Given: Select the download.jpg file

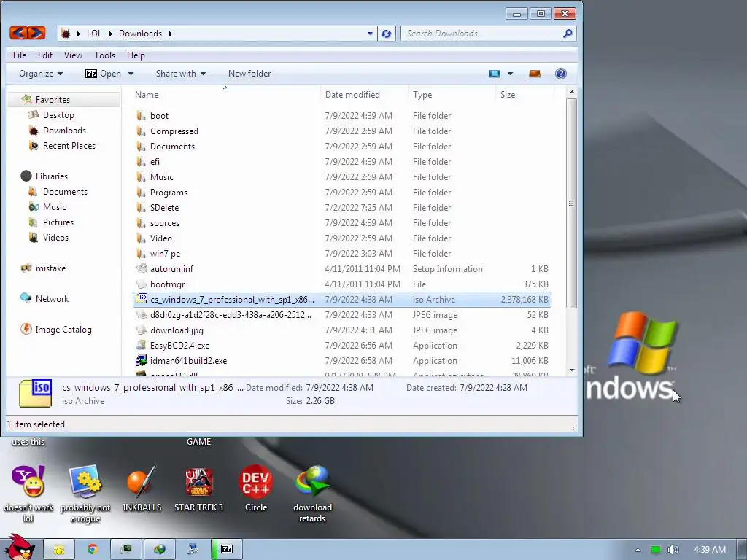Looking at the screenshot, I should pos(177,330).
